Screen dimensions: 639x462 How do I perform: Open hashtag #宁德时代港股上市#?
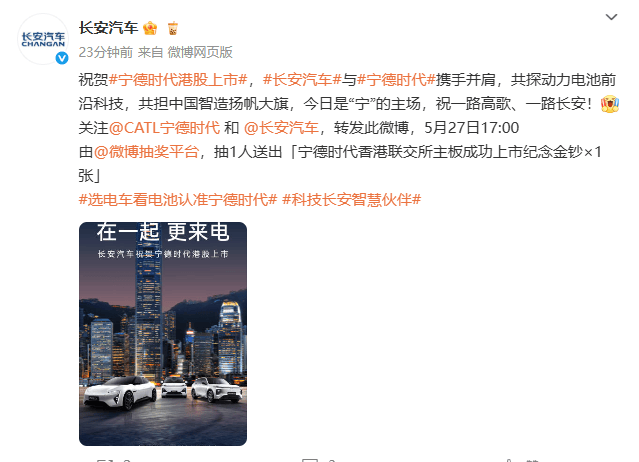coord(178,80)
